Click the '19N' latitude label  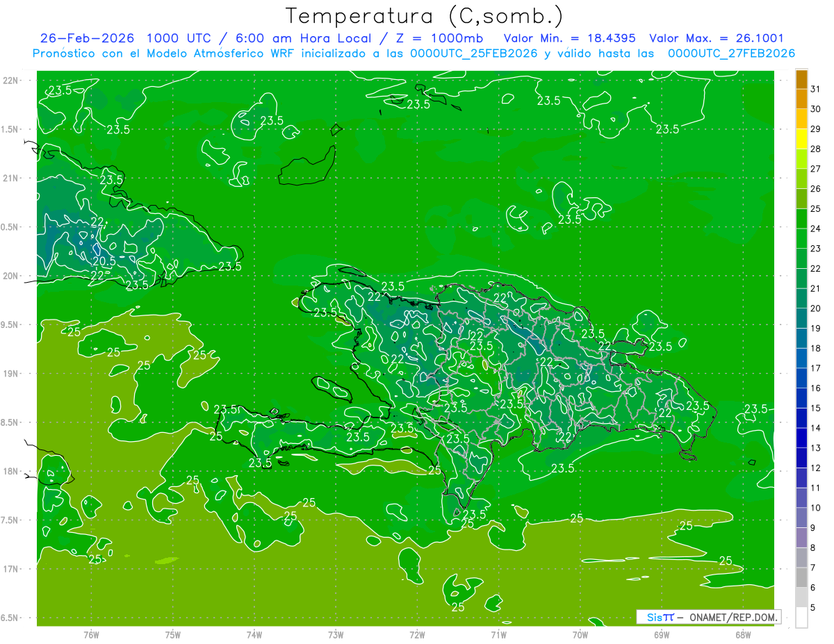[x=12, y=373]
